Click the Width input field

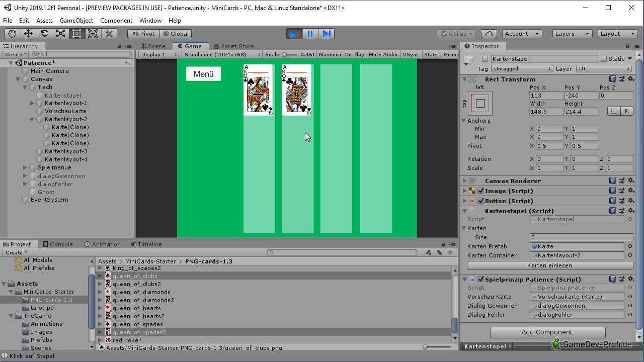click(x=546, y=112)
